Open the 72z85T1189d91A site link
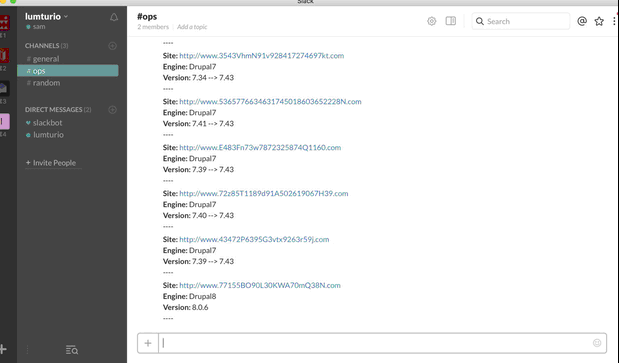 click(264, 193)
